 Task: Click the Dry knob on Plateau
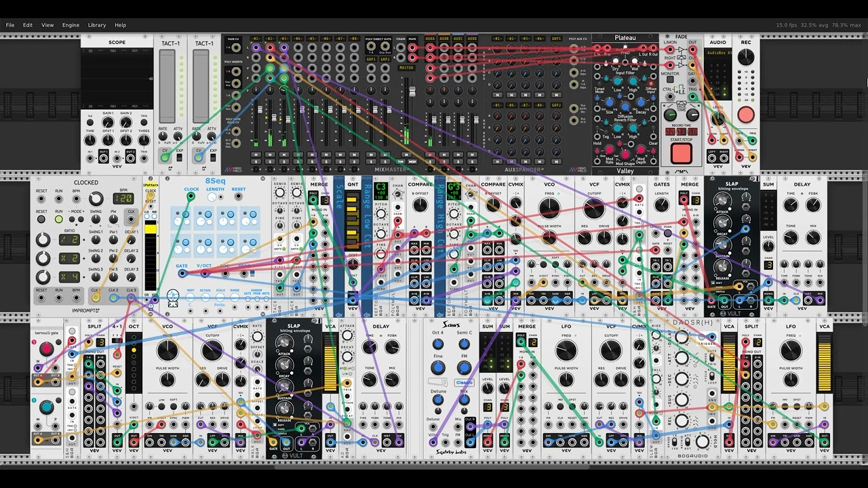[x=615, y=61]
